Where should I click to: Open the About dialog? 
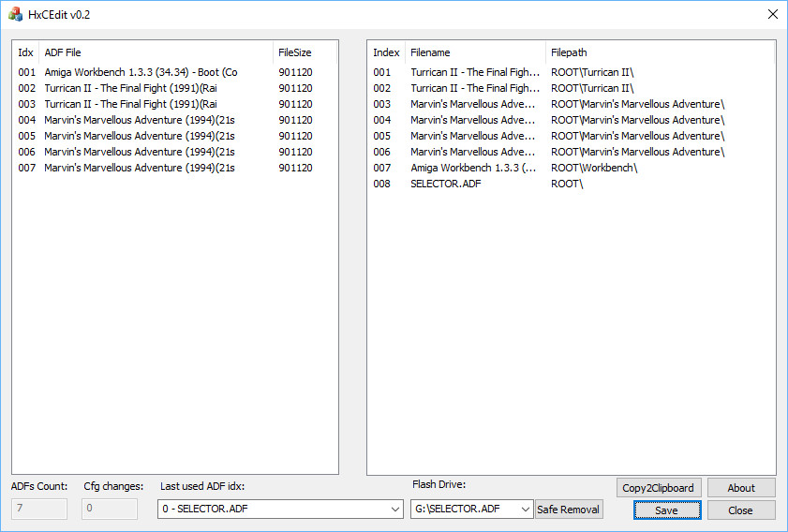[741, 488]
